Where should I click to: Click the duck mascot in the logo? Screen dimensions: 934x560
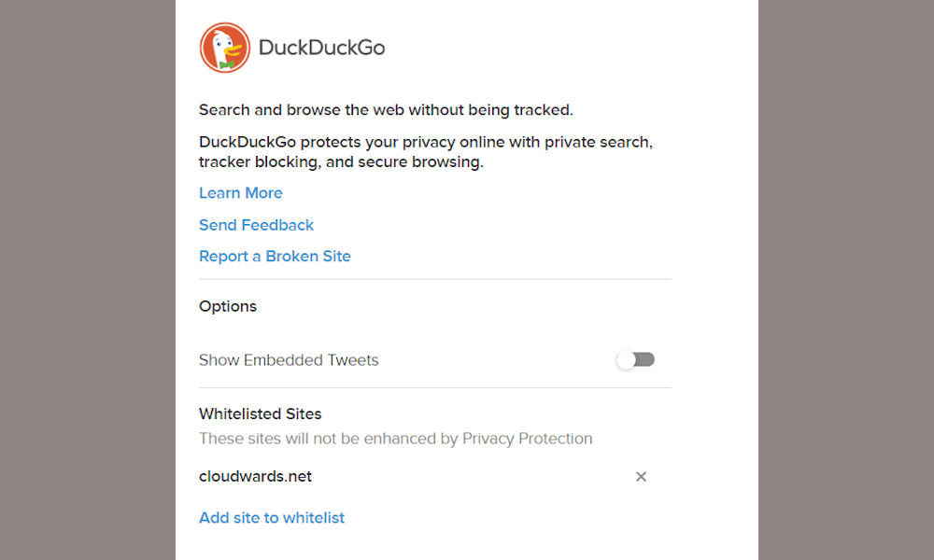click(224, 47)
